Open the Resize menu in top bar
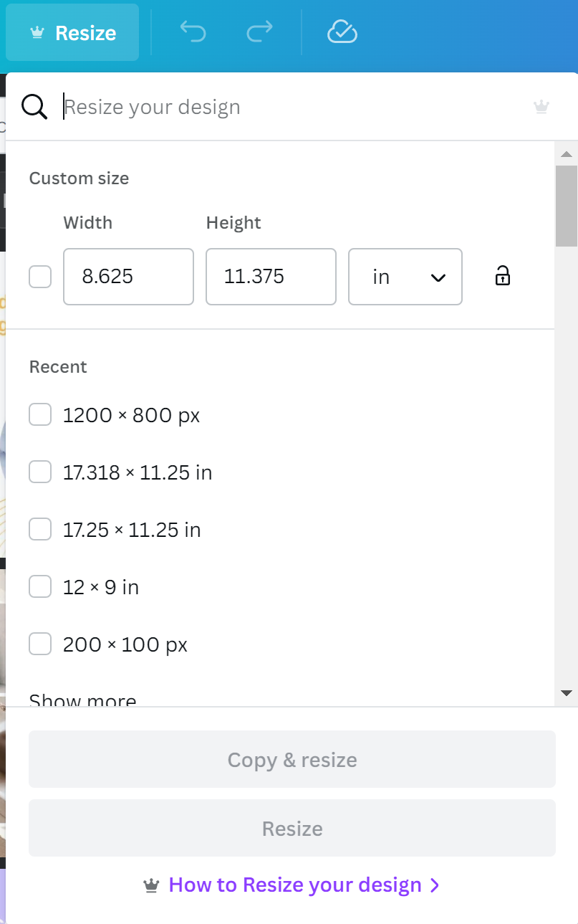578x924 pixels. (x=72, y=33)
